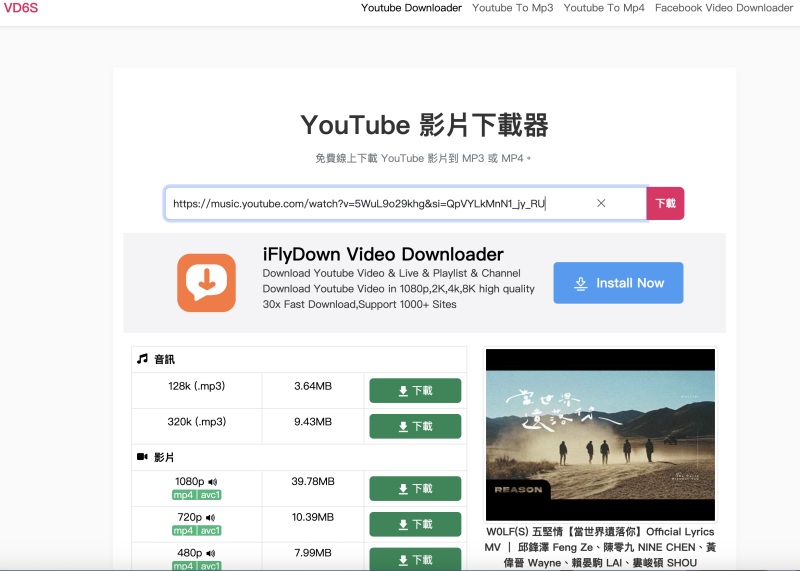Click the YouTube 影片下載器 heading
Image resolution: width=800 pixels, height=571 pixels.
pyautogui.click(x=424, y=125)
